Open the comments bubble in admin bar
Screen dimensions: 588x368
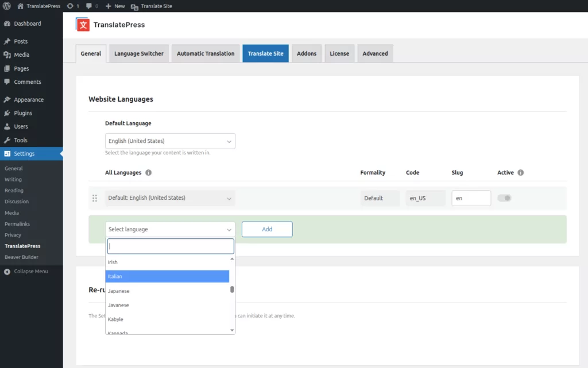pos(92,6)
